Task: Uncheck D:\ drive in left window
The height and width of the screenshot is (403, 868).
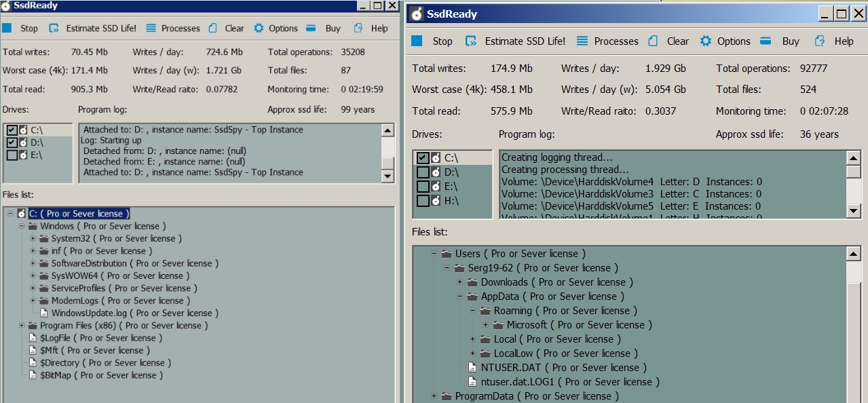Action: coord(11,142)
